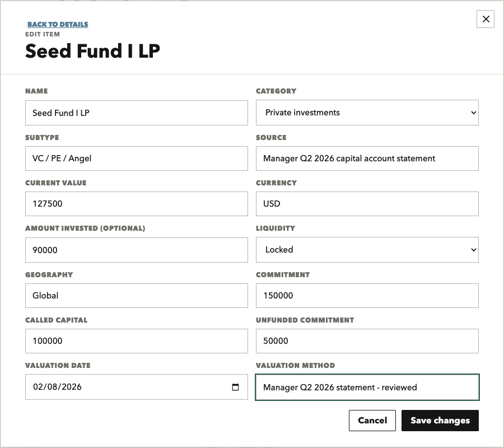
Task: Expand the Category dropdown arrow
Action: click(473, 113)
